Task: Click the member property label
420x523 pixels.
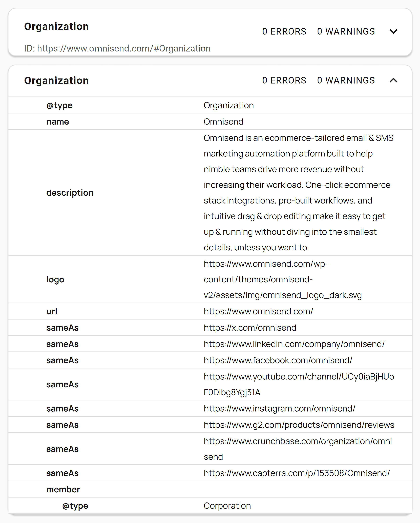Action: [x=63, y=489]
